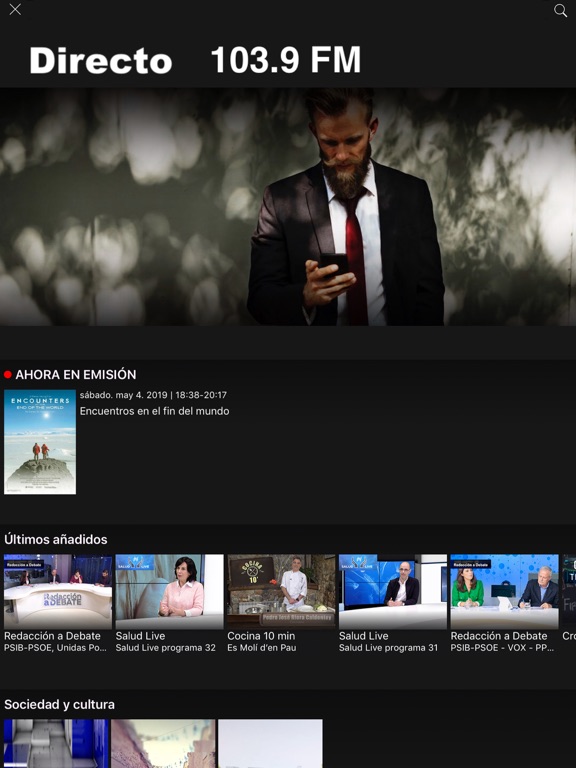The width and height of the screenshot is (576, 768).
Task: Tap the live broadcast hero image
Action: [x=288, y=207]
